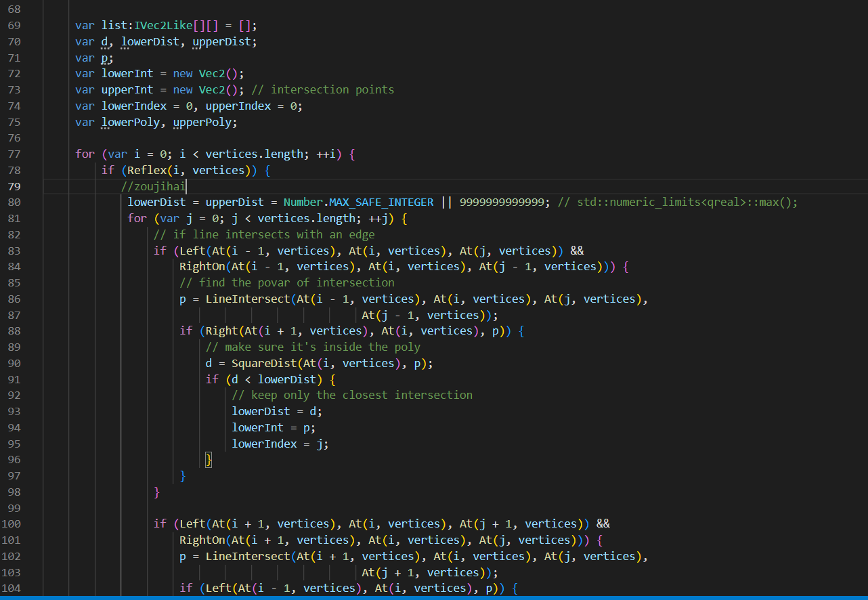Click the 'lowerDist = d;' assignment
This screenshot has width=868, height=600.
[277, 412]
